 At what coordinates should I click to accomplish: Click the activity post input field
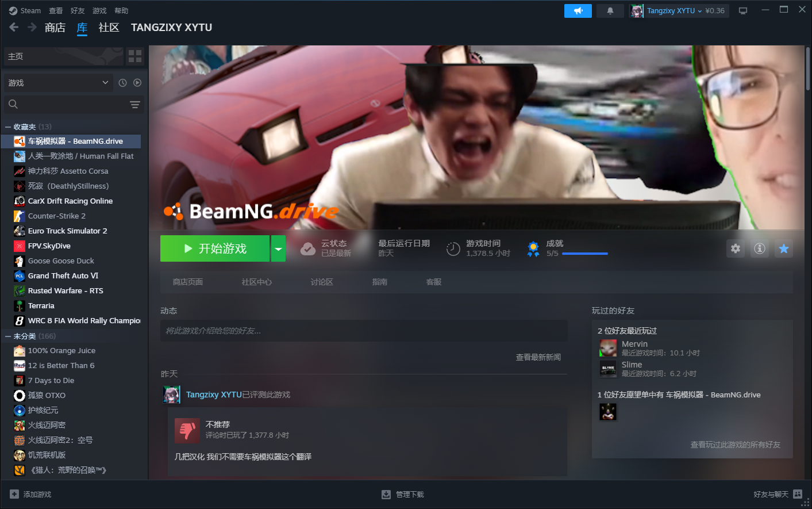[364, 331]
